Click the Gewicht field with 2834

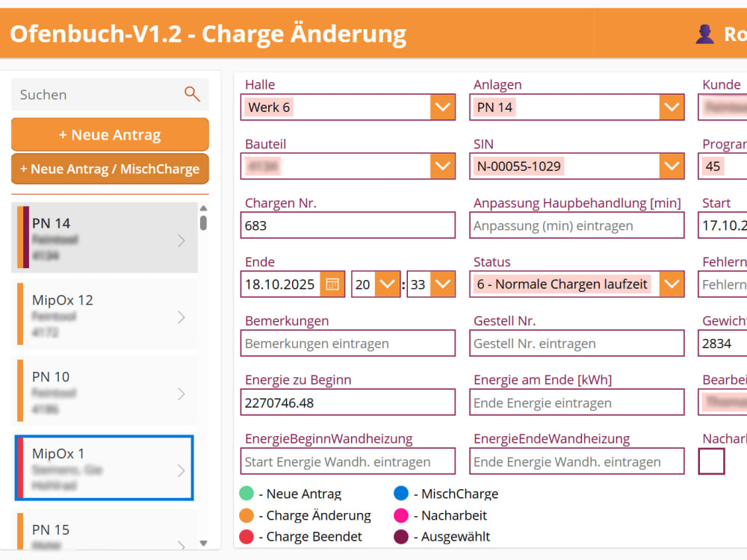(x=722, y=343)
